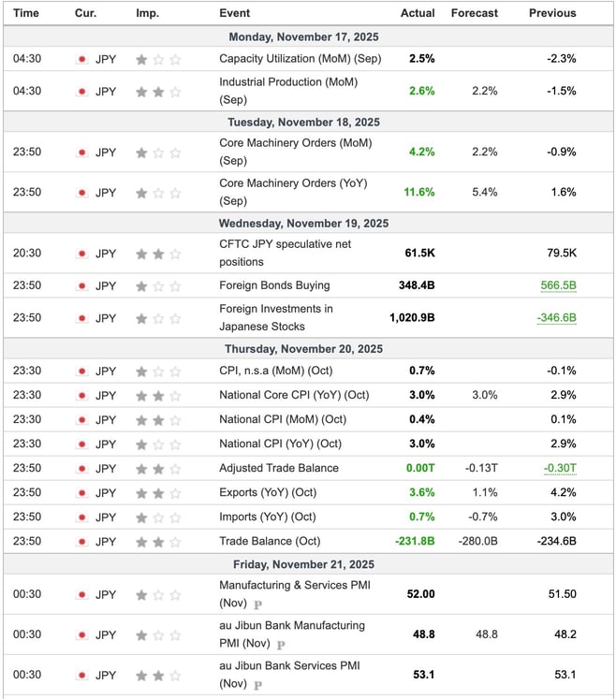Viewport: 616px width, 699px height.
Task: Click the Time column header
Action: tap(26, 13)
